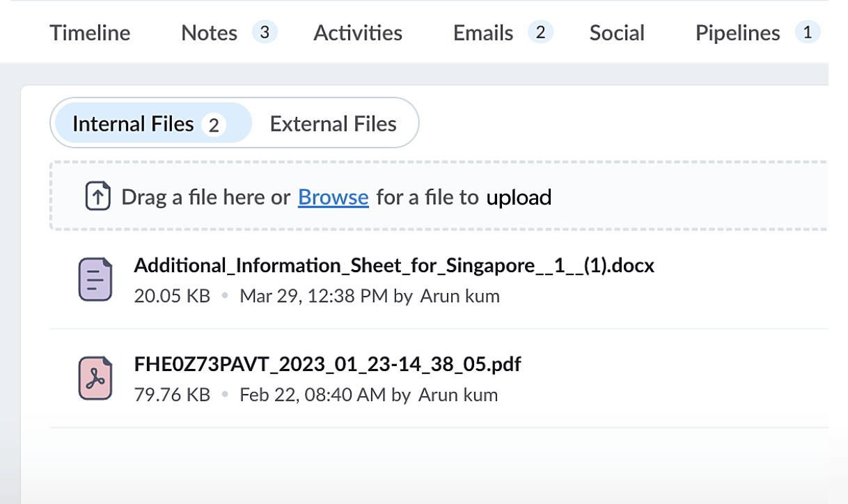Switch to Internal Files view
The image size is (848, 504).
[134, 124]
